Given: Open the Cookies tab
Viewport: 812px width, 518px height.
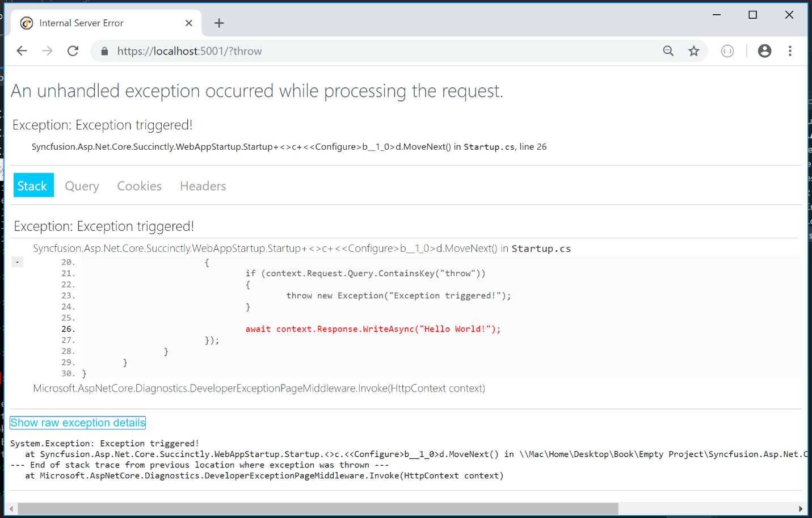Looking at the screenshot, I should pyautogui.click(x=139, y=186).
